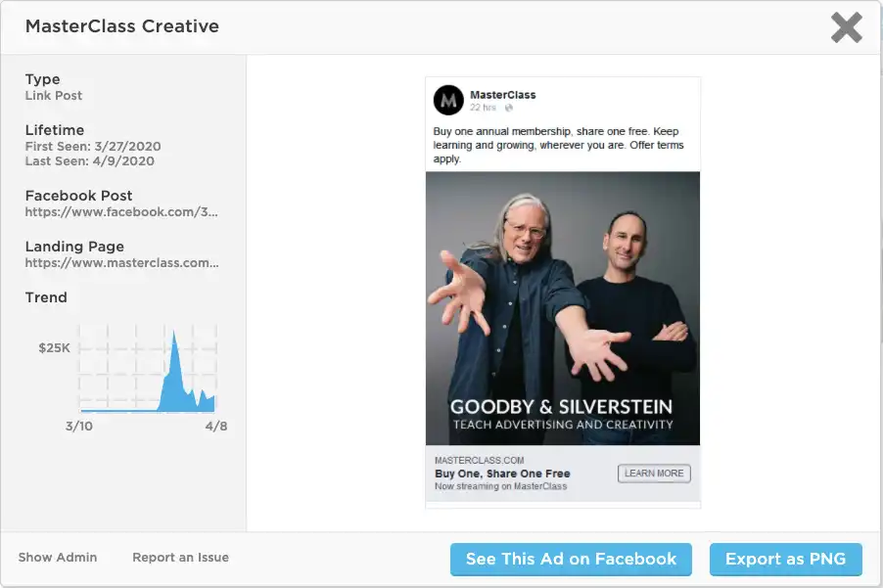
Task: Click Export as PNG button
Action: pyautogui.click(x=785, y=560)
